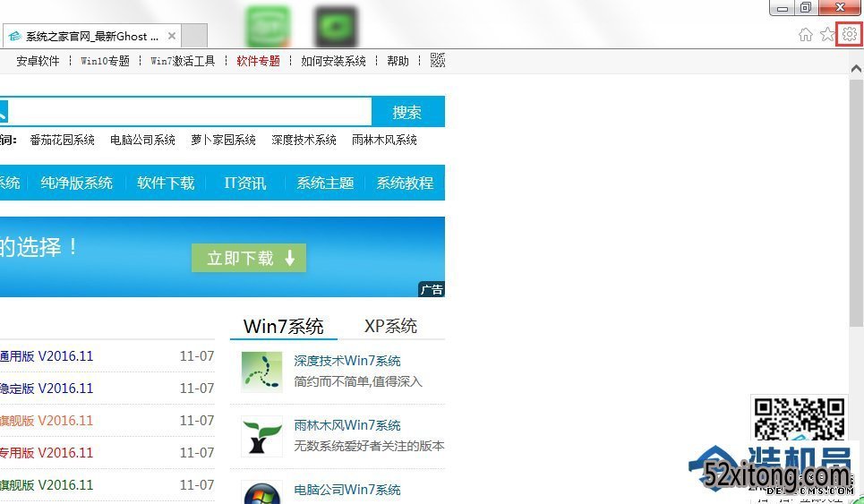Open the 通用版 V2016.11 list entry
Image resolution: width=864 pixels, height=504 pixels.
[x=47, y=356]
